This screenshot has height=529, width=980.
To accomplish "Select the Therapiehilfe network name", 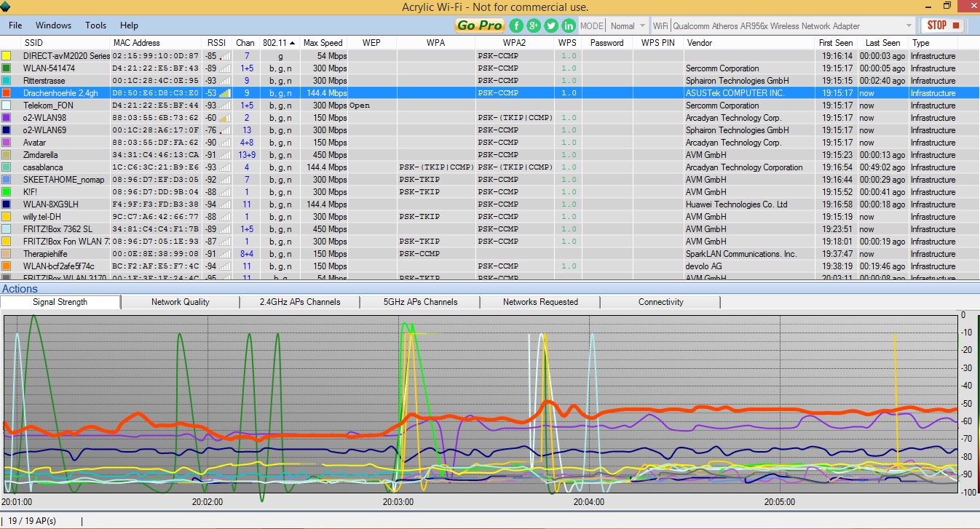I will click(x=47, y=254).
